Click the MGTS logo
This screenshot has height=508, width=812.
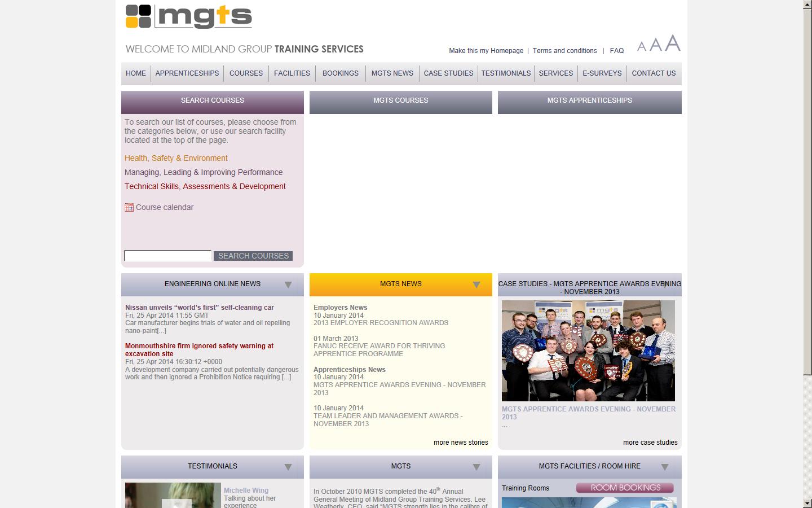tap(188, 16)
